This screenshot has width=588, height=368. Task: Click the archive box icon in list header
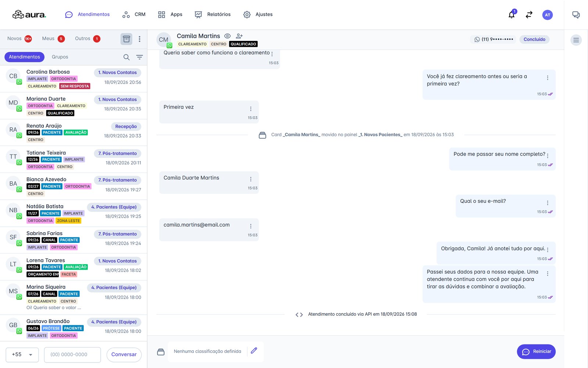coord(126,39)
